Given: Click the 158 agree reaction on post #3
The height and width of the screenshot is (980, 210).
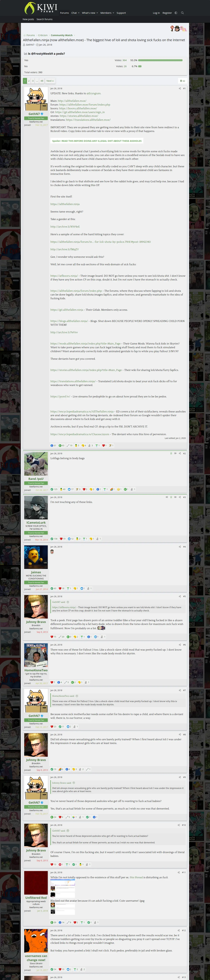Looking at the screenshot, I should pos(54,539).
